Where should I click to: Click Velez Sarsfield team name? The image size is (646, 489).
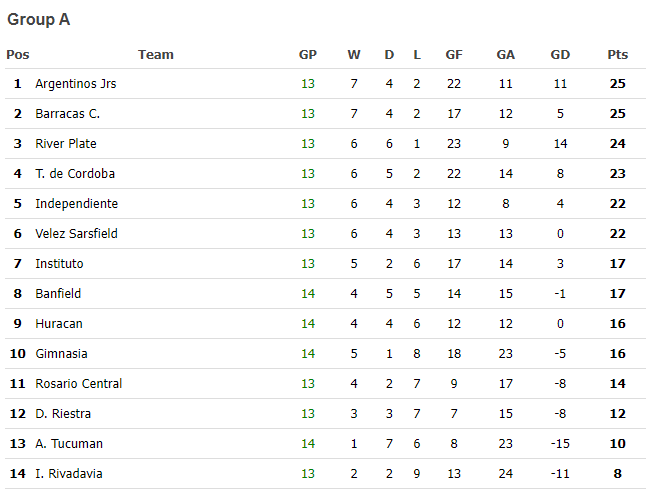(77, 234)
